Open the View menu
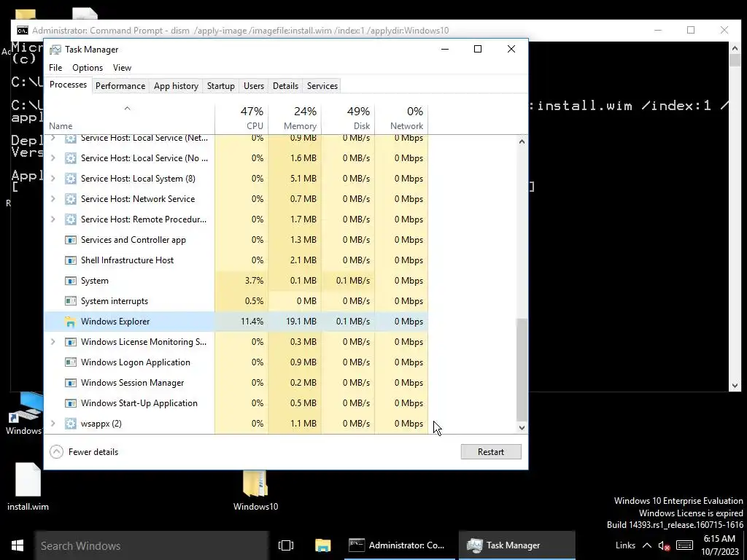747x560 pixels. [x=122, y=68]
